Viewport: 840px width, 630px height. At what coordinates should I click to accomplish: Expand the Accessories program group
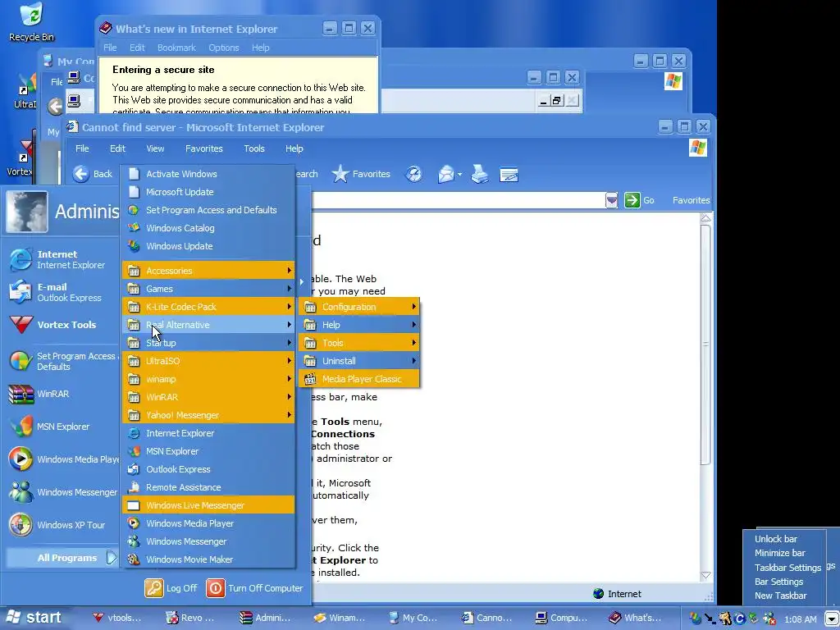click(x=208, y=271)
